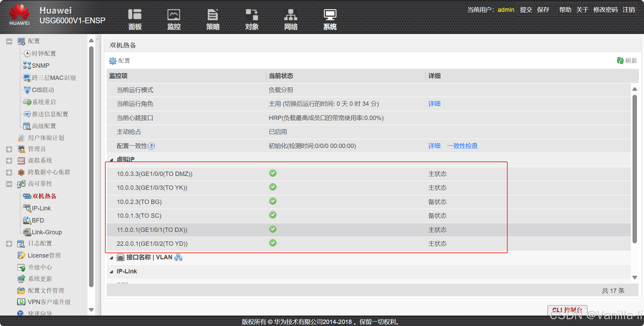The width and height of the screenshot is (644, 326).
Task: Click the green status icon for 10.0.3.3
Action: tap(273, 173)
